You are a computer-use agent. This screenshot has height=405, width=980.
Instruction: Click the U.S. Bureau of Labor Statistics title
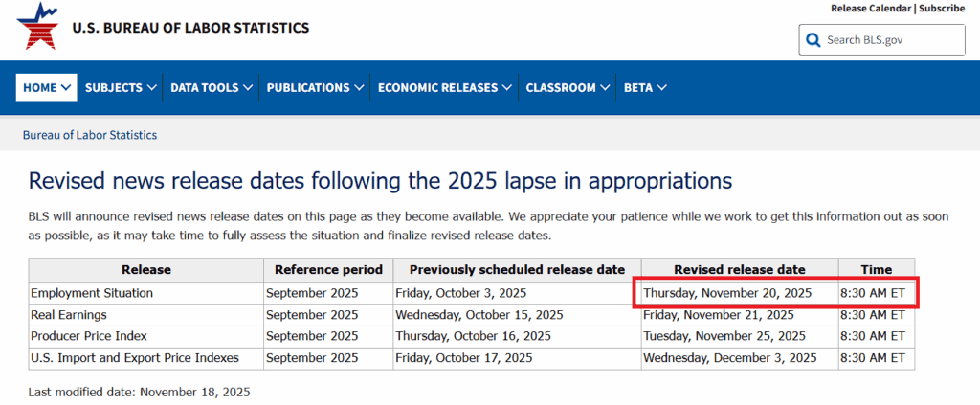tap(190, 28)
